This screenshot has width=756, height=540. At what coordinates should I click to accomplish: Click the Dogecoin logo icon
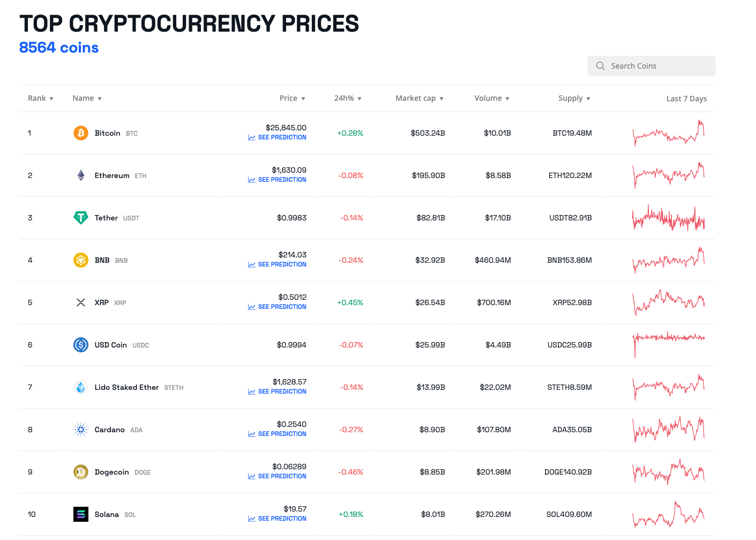(80, 472)
